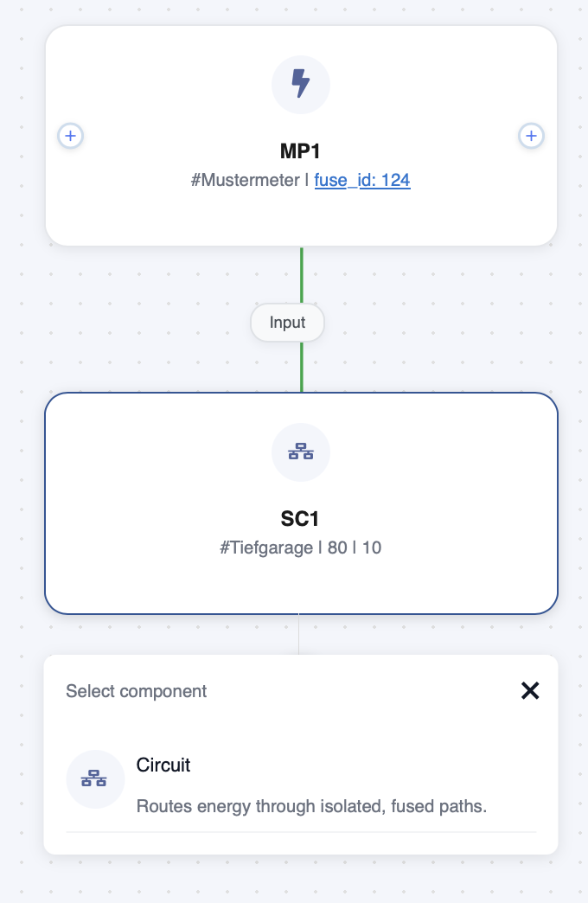Select the green connection line below MP1

pos(302,275)
